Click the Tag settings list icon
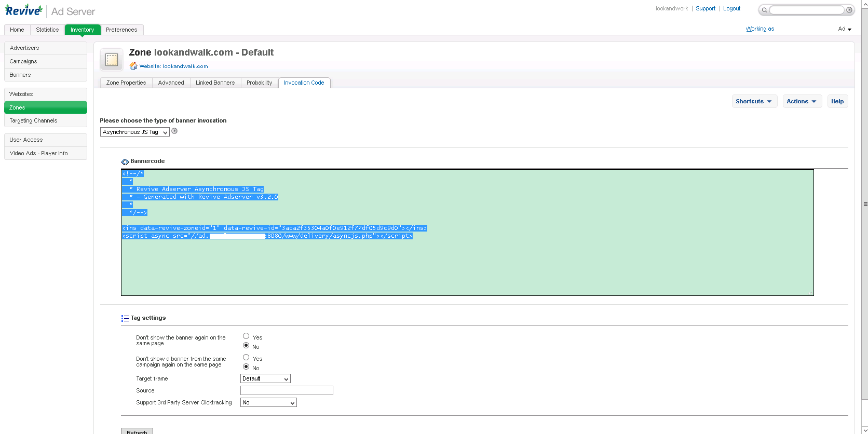The image size is (868, 434). click(x=125, y=318)
